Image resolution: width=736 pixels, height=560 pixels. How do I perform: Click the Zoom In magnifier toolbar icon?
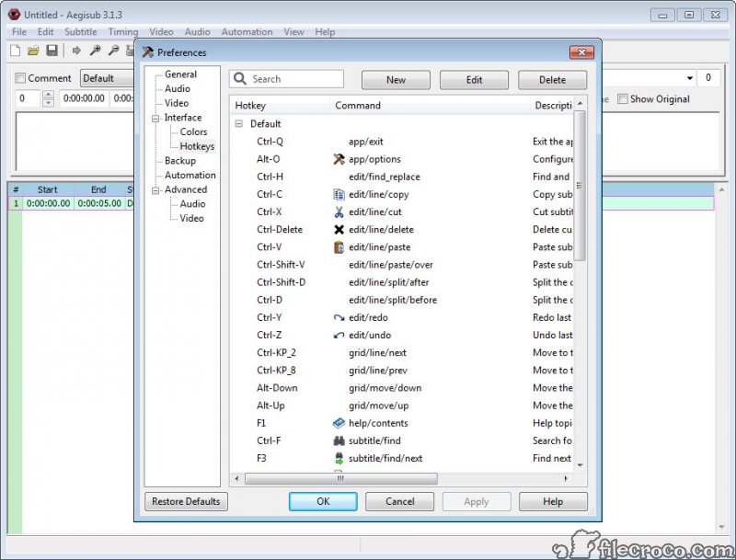click(x=96, y=51)
